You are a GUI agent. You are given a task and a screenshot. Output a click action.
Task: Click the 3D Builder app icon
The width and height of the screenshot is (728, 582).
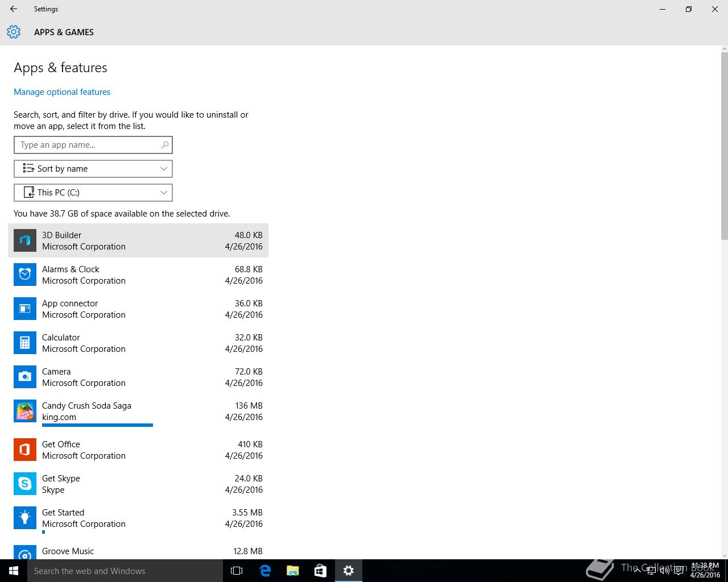(x=25, y=240)
